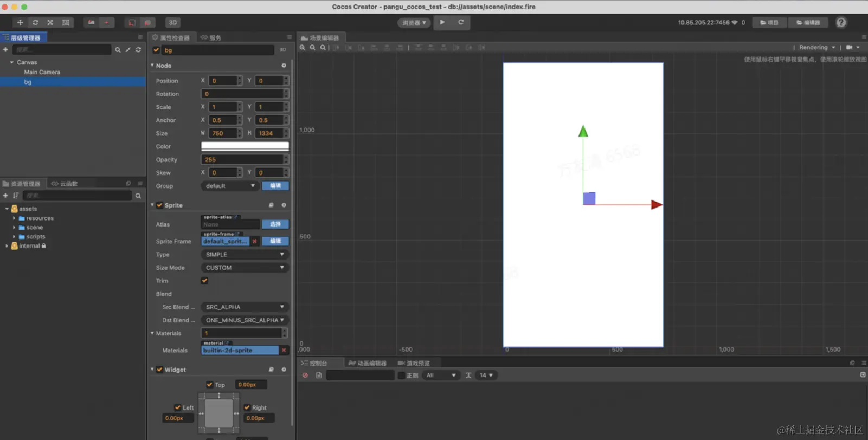Viewport: 868px width, 440px height.
Task: Open the editor folder button
Action: coord(808,22)
